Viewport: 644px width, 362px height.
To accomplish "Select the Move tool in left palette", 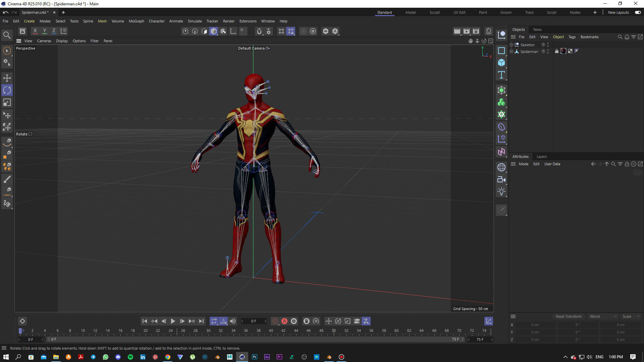I will click(x=7, y=78).
